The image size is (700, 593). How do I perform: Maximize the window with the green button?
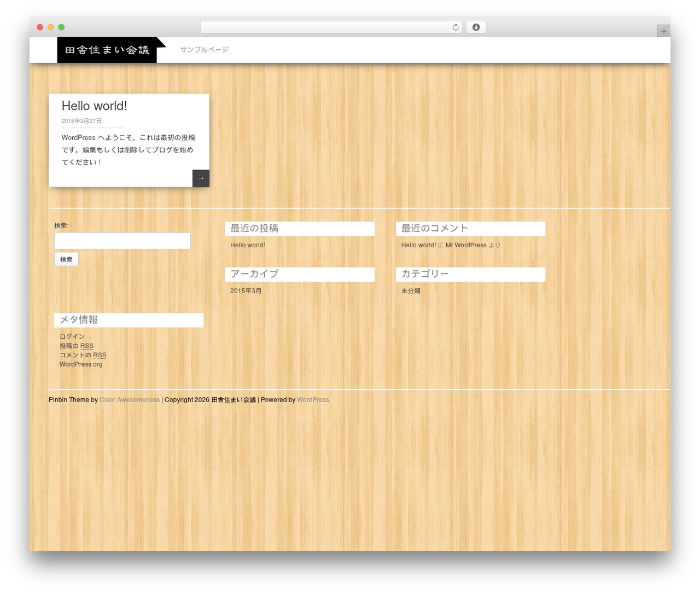tap(61, 27)
